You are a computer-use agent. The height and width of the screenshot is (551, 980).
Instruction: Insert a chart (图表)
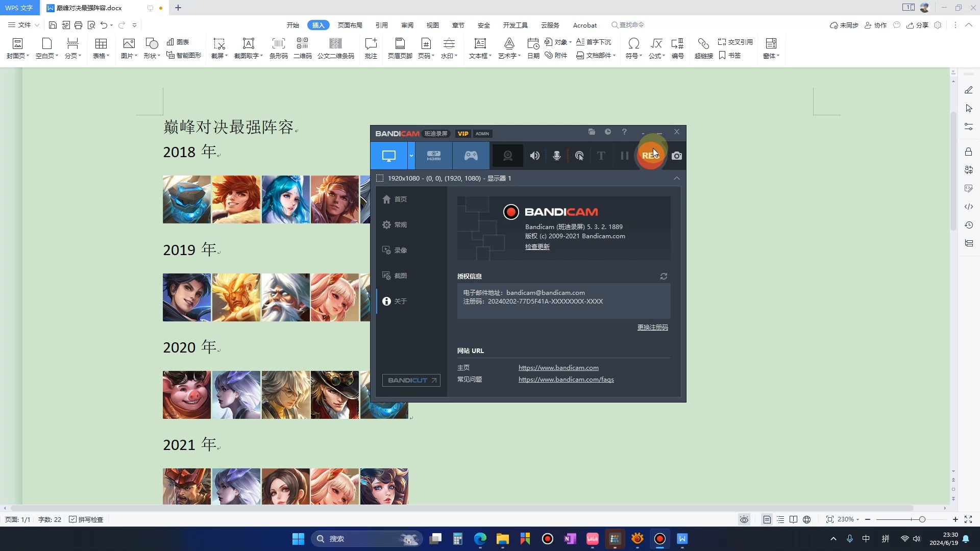point(178,42)
